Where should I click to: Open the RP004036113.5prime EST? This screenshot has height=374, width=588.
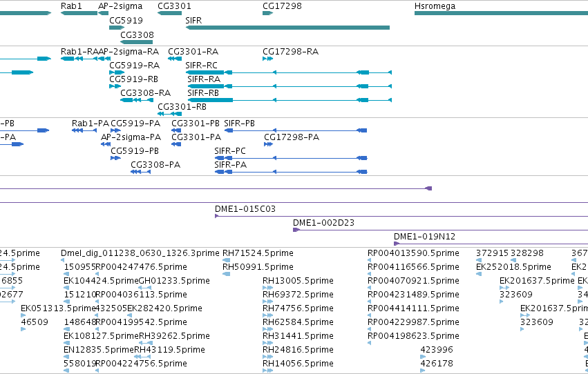pyautogui.click(x=97, y=302)
